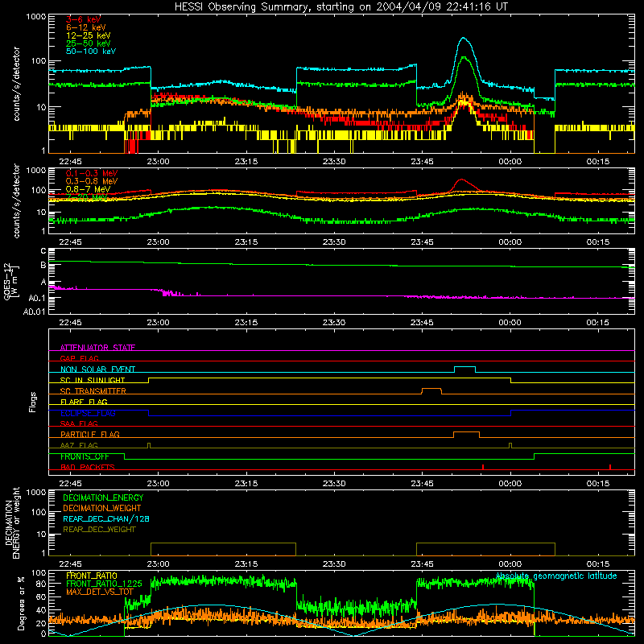The width and height of the screenshot is (644, 644).
Task: Select the 12-25 keV legend label
Action: pyautogui.click(x=88, y=35)
